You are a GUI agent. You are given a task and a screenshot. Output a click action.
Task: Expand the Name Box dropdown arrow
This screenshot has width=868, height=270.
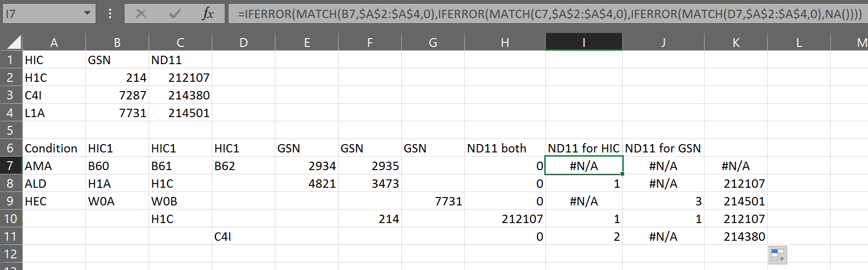[87, 13]
